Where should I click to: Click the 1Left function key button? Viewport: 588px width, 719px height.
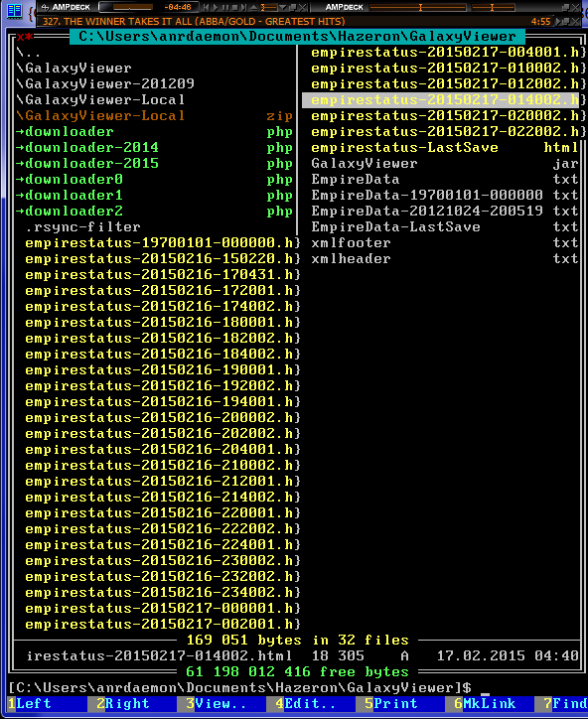pyautogui.click(x=47, y=704)
